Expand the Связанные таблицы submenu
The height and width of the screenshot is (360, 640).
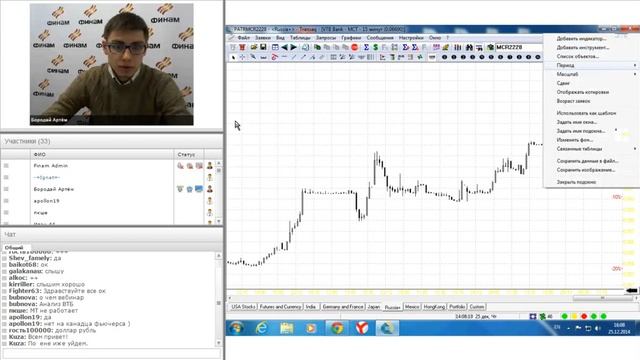click(591, 149)
